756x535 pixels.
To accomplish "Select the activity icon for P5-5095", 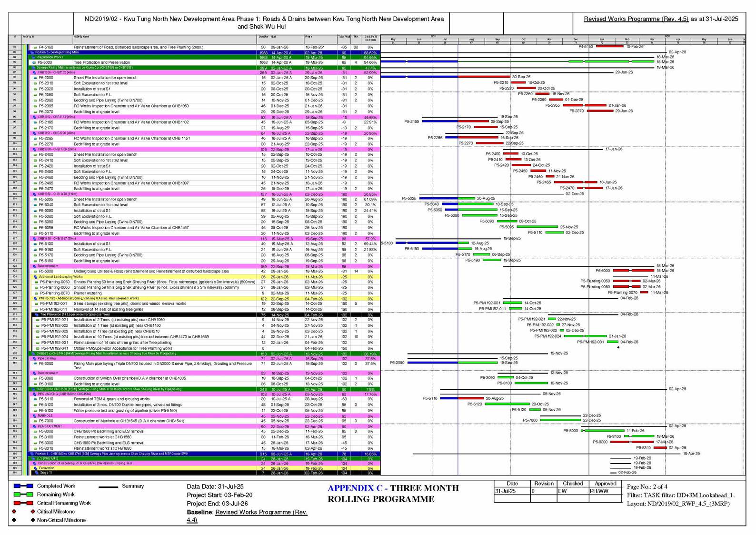I will click(35, 228).
